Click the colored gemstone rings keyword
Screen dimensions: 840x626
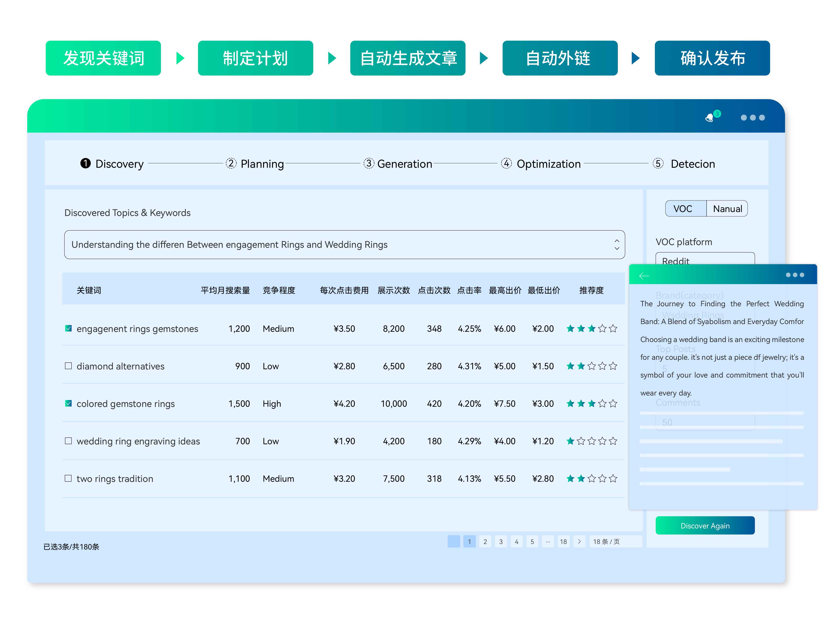126,404
